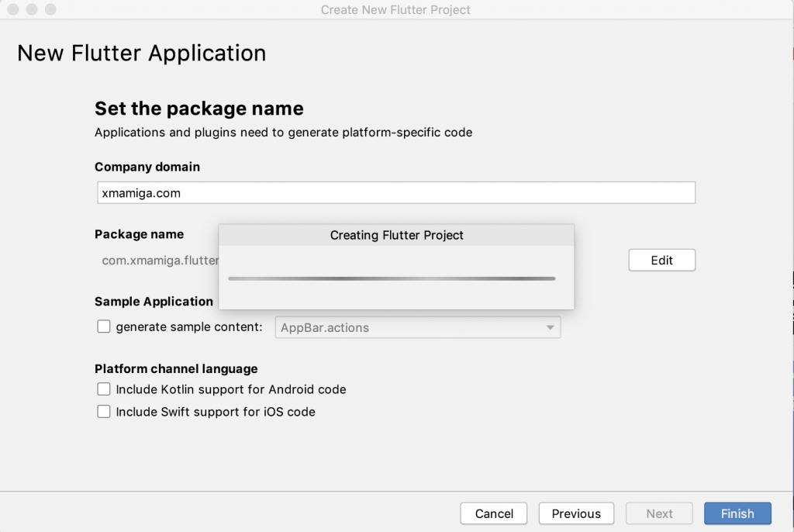Click the com.xmamiga.flutter package name text
Viewport: 794px width, 532px height.
(x=160, y=261)
